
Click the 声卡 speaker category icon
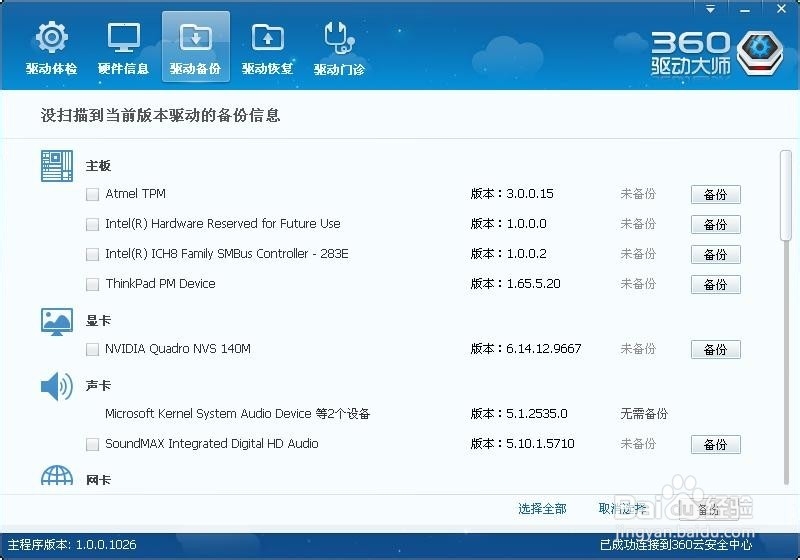pos(57,386)
